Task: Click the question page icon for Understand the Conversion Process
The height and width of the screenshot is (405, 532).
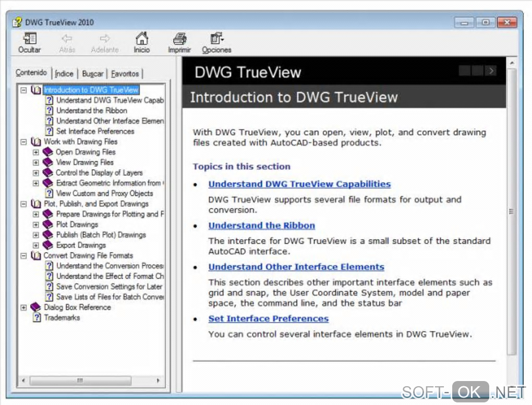Action: [x=50, y=266]
